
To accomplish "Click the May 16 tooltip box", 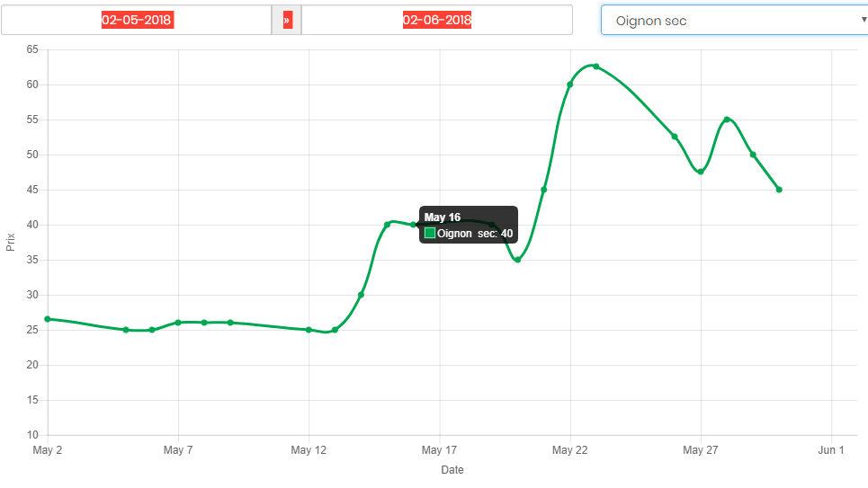I will [x=470, y=225].
